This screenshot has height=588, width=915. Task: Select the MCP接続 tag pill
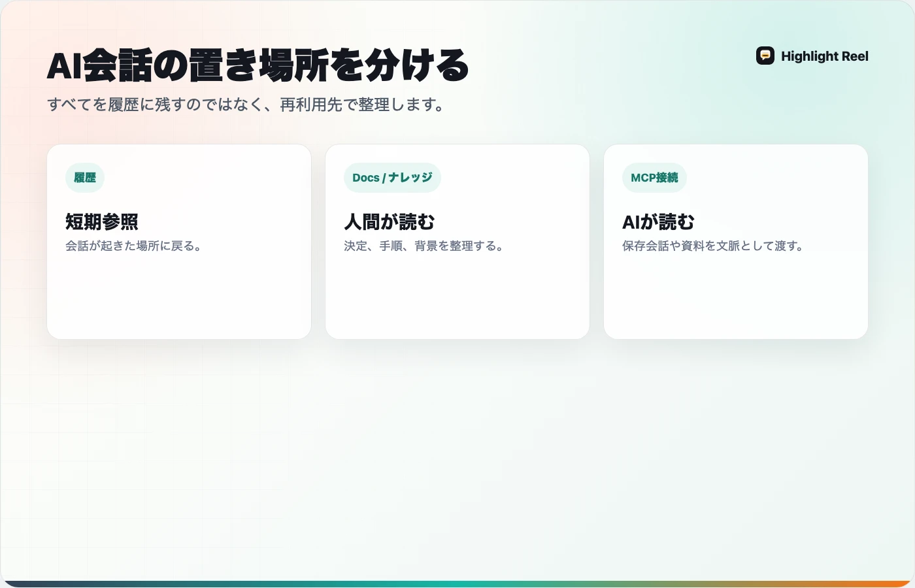point(654,178)
